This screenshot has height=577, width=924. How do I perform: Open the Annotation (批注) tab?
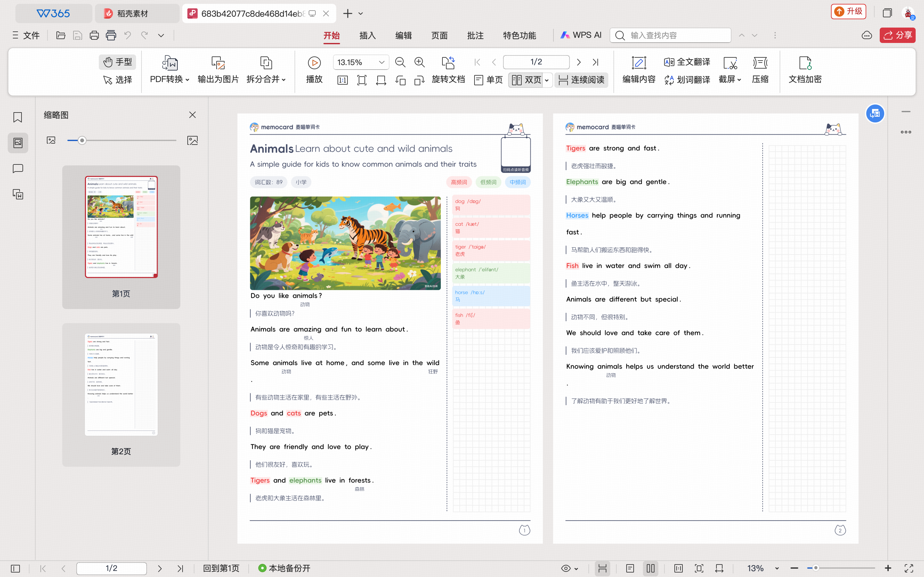475,36
